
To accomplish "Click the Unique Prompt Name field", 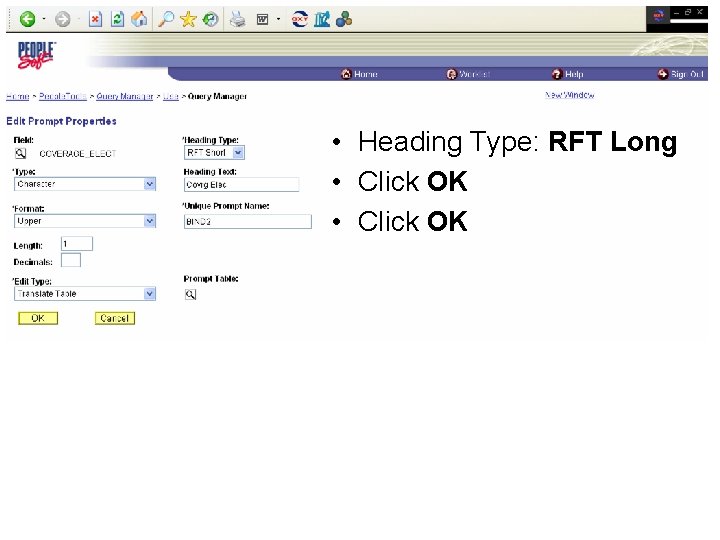I will point(248,221).
